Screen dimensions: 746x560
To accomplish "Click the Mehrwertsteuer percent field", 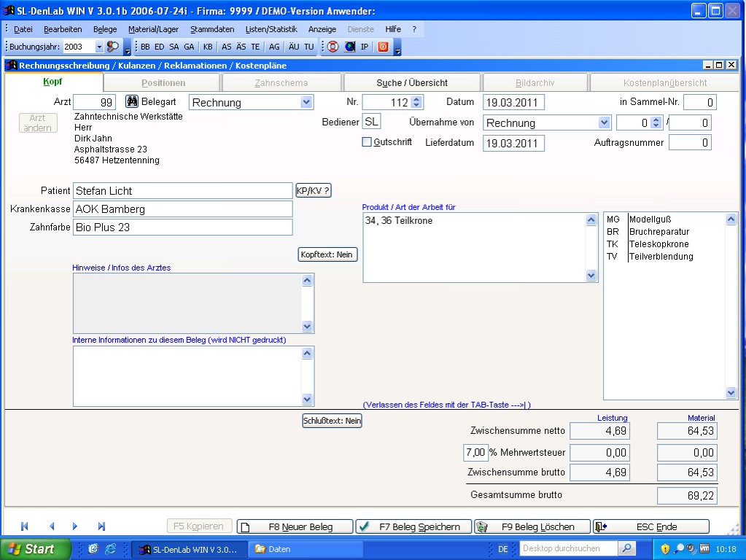I will point(475,453).
